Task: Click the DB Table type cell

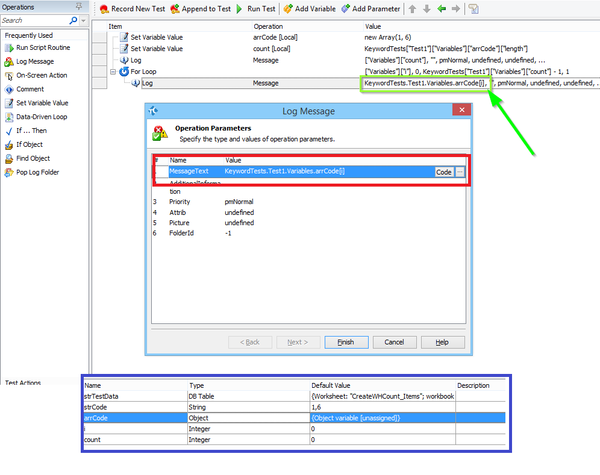Action: 248,396
